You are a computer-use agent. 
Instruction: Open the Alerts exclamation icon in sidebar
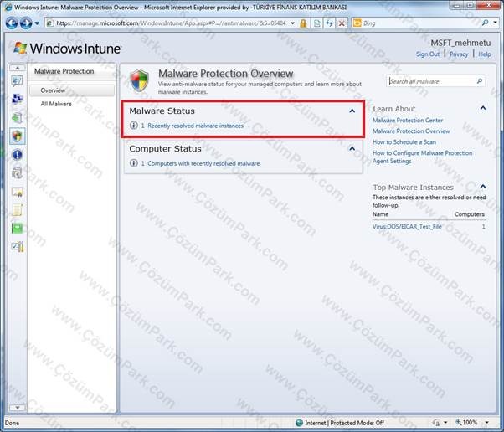click(x=18, y=155)
